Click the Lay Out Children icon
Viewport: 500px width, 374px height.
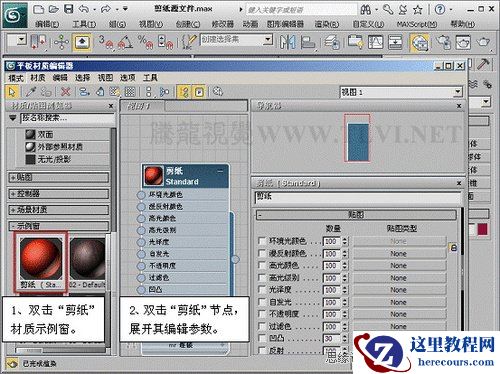pyautogui.click(x=164, y=92)
